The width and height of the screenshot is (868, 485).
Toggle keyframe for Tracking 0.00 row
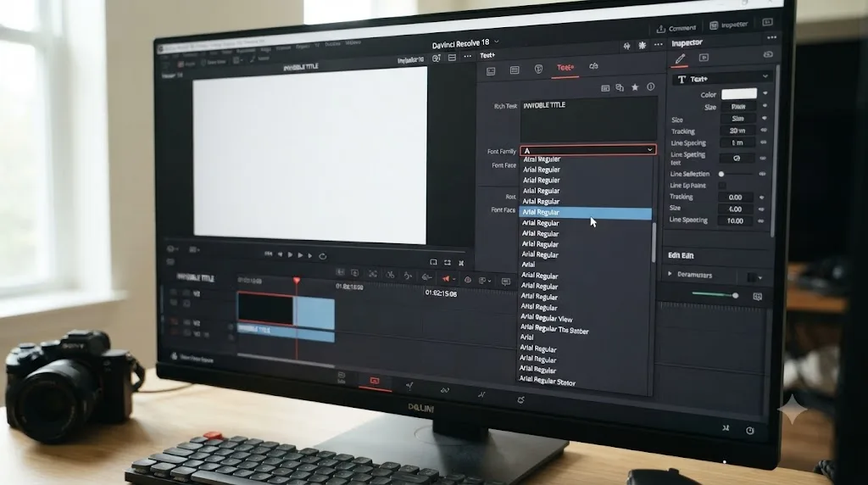[762, 197]
